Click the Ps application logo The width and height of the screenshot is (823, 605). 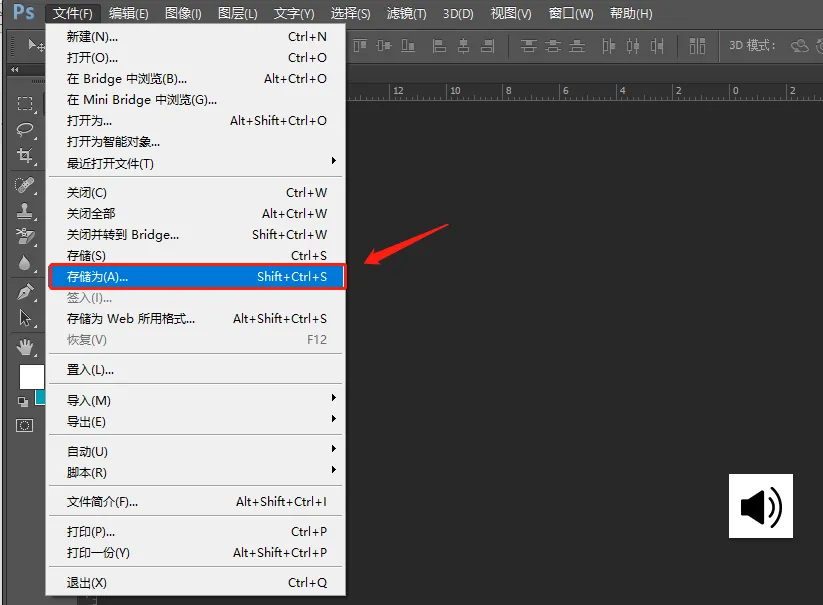point(24,12)
